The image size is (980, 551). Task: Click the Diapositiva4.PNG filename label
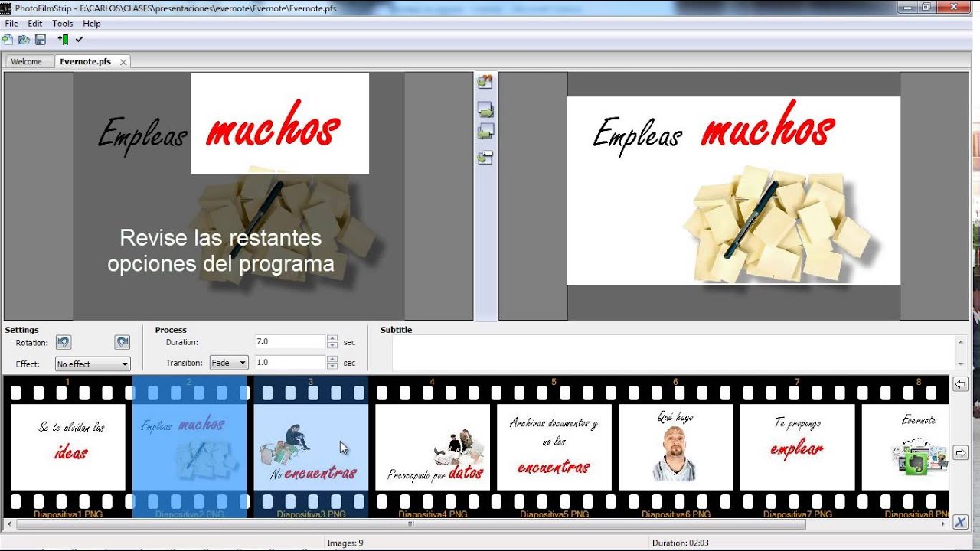[x=433, y=514]
